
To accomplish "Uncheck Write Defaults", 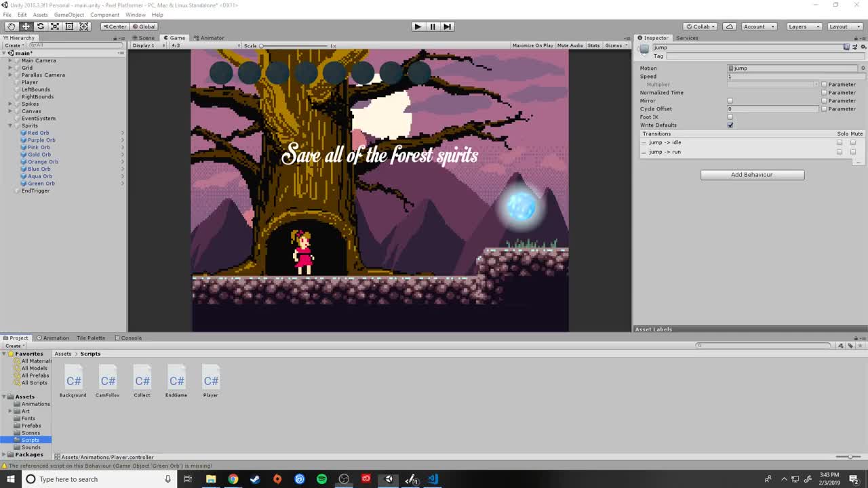I will pyautogui.click(x=730, y=125).
